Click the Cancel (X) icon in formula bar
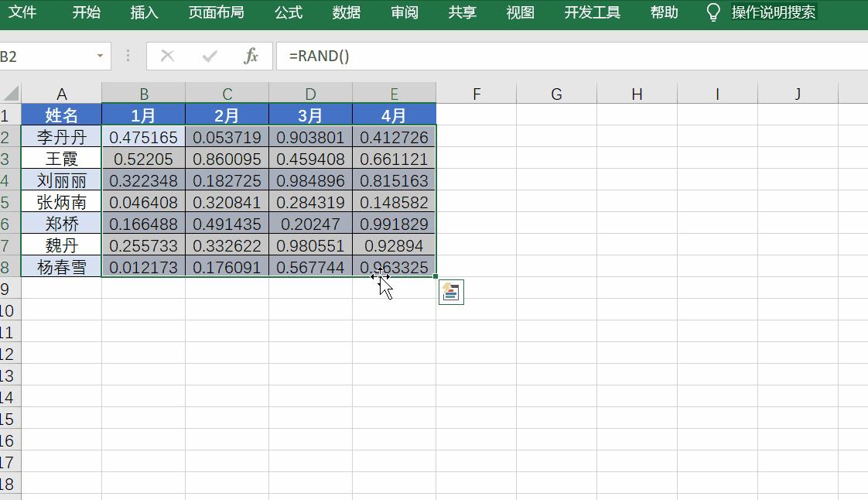The image size is (868, 500). point(166,56)
